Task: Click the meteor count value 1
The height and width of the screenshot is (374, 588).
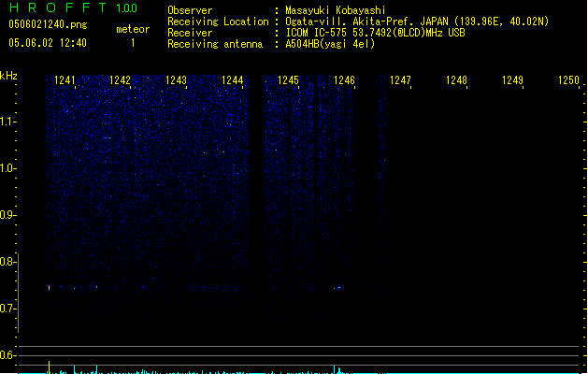Action: click(133, 43)
